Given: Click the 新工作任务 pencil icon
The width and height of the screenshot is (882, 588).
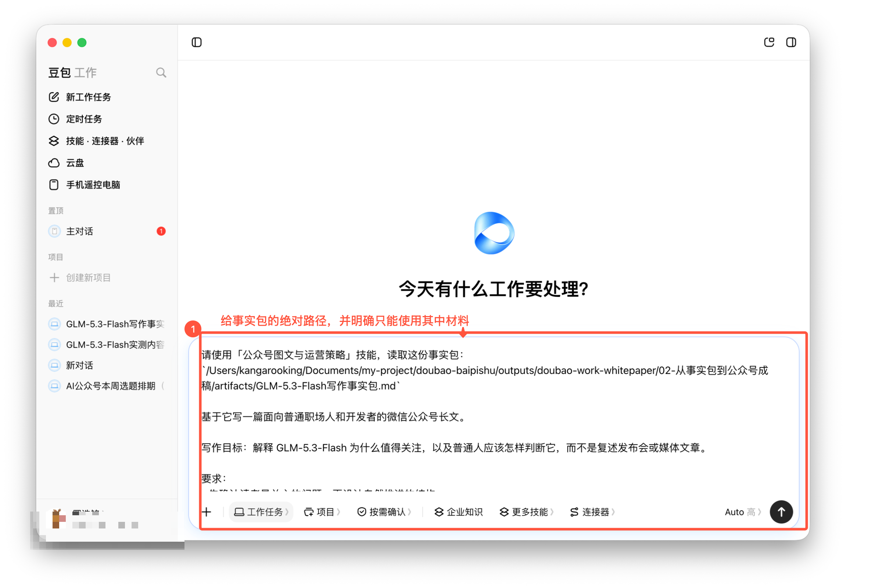Looking at the screenshot, I should click(54, 97).
